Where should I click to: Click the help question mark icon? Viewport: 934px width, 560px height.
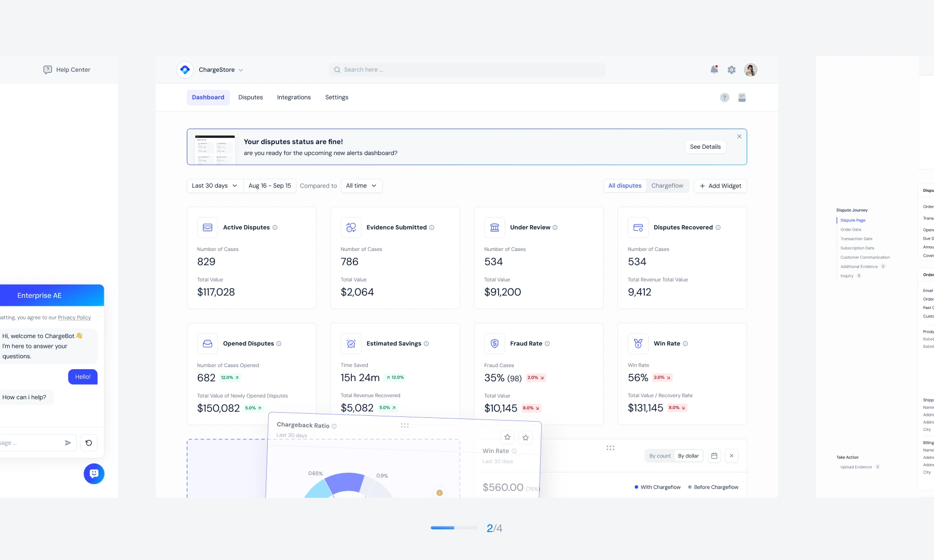coord(725,97)
